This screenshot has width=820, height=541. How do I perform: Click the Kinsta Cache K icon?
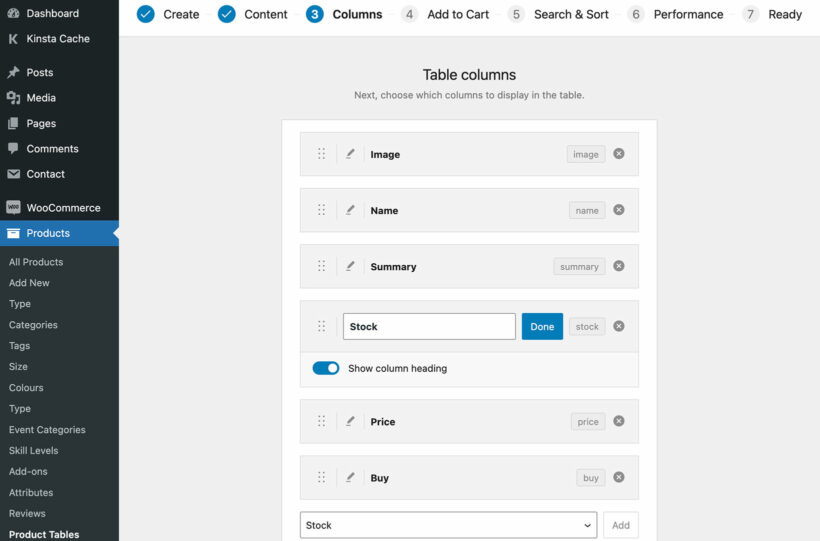point(13,39)
